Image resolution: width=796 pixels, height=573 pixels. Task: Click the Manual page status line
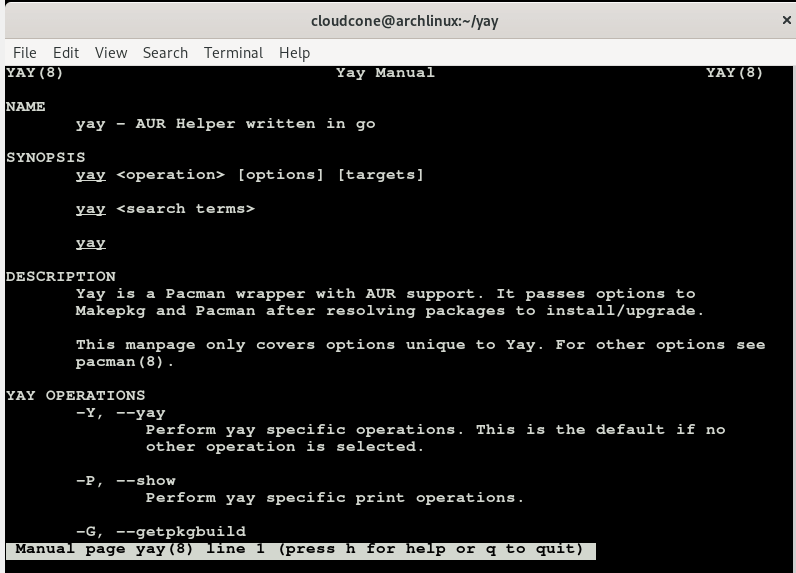tap(300, 549)
